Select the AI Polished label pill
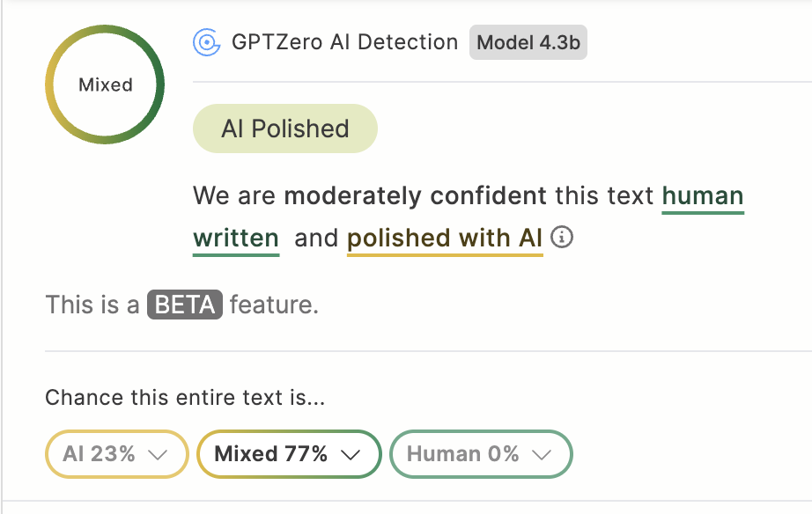812x514 pixels. (x=285, y=128)
